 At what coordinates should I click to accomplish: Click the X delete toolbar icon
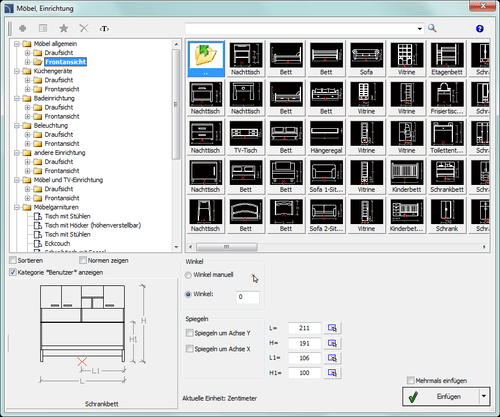84,28
